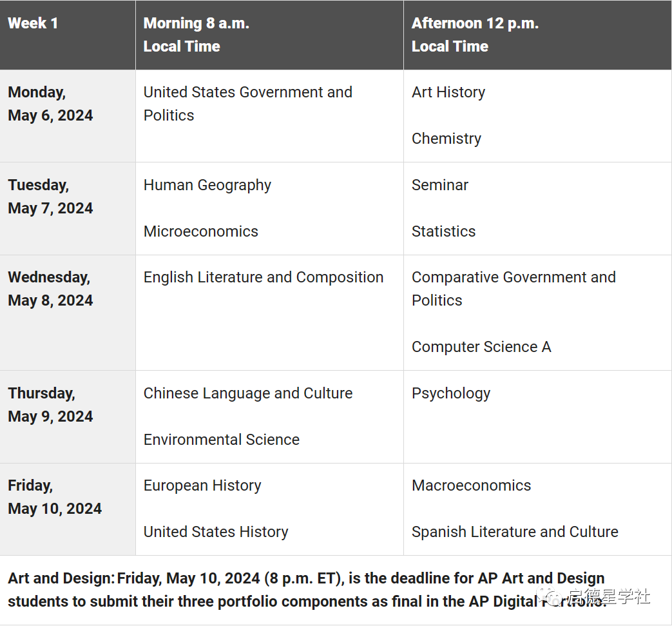
Task: Click the Macroeconomics exam entry
Action: point(472,485)
